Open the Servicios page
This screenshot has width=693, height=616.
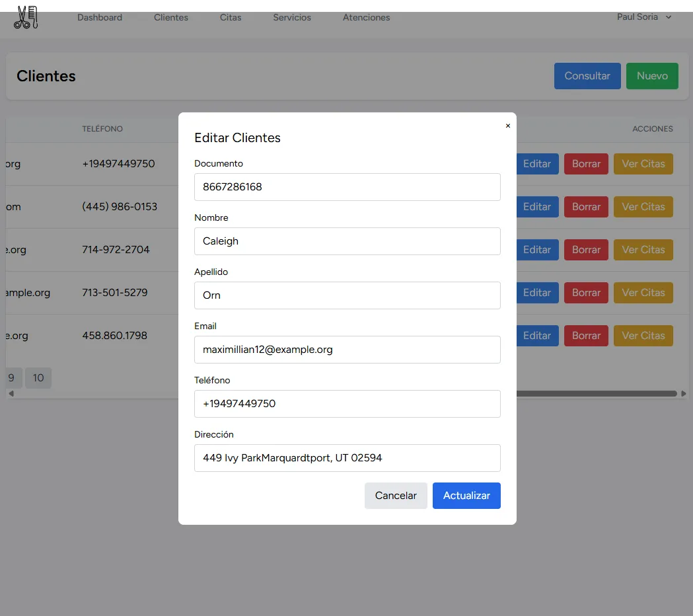[x=292, y=18]
